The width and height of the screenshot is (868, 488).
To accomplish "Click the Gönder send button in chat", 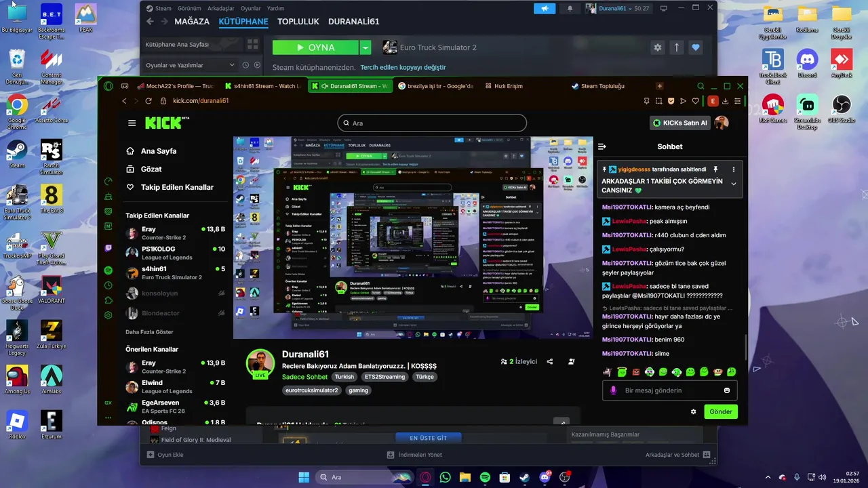I will click(721, 411).
